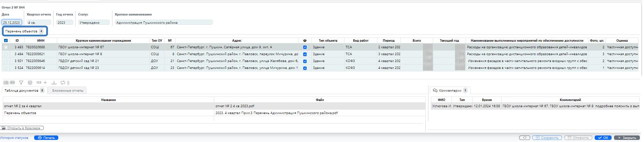Click the reload icon button near Сохранить
The height and width of the screenshot is (142, 644).
click(524, 138)
